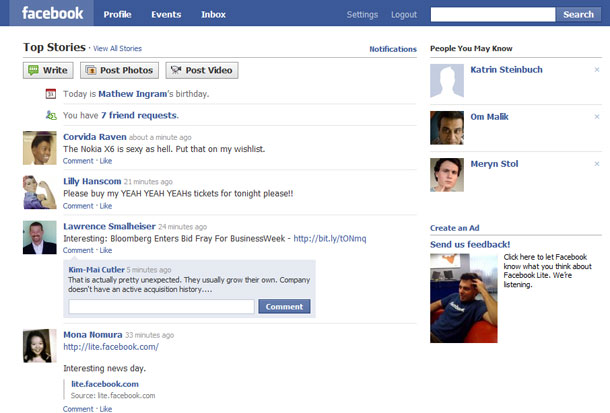Dismiss the Katrin Steinbuch suggestion
Viewport: 610px width, 413px height.
[597, 70]
